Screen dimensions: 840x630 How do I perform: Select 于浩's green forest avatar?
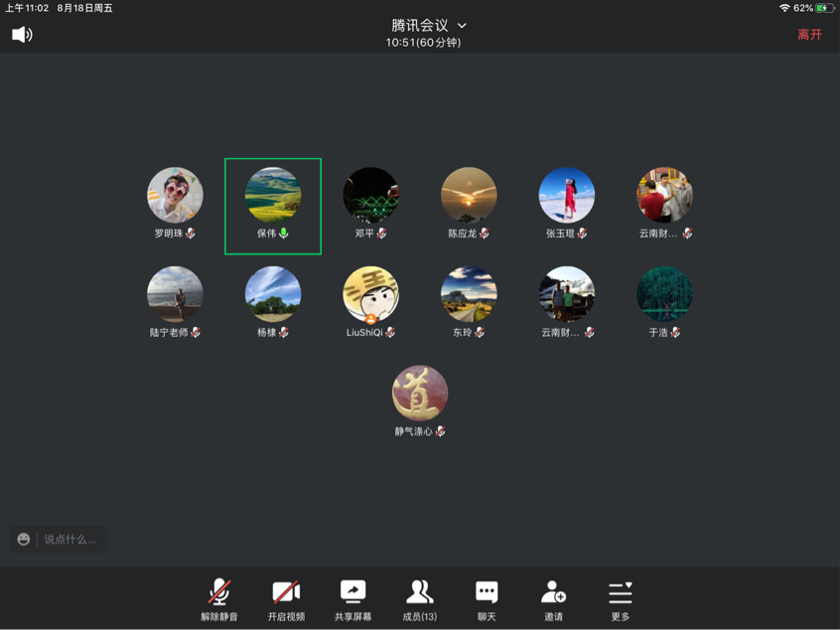(665, 294)
